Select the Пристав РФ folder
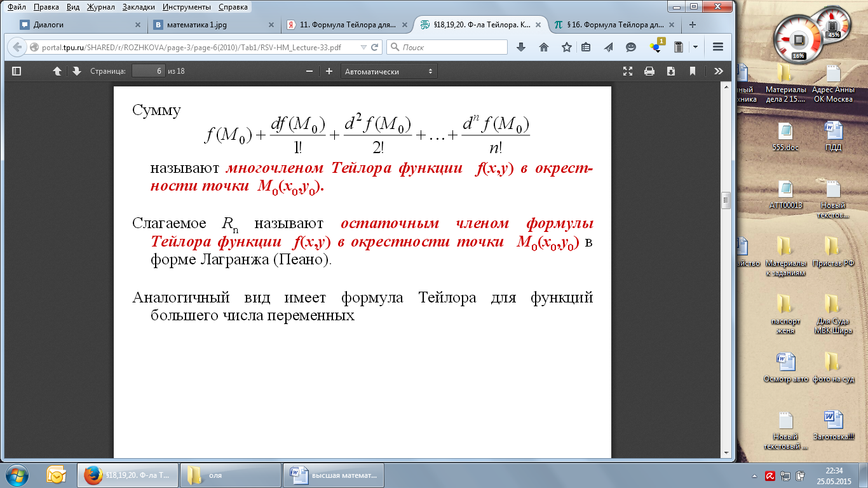Image resolution: width=868 pixels, height=488 pixels. click(833, 252)
